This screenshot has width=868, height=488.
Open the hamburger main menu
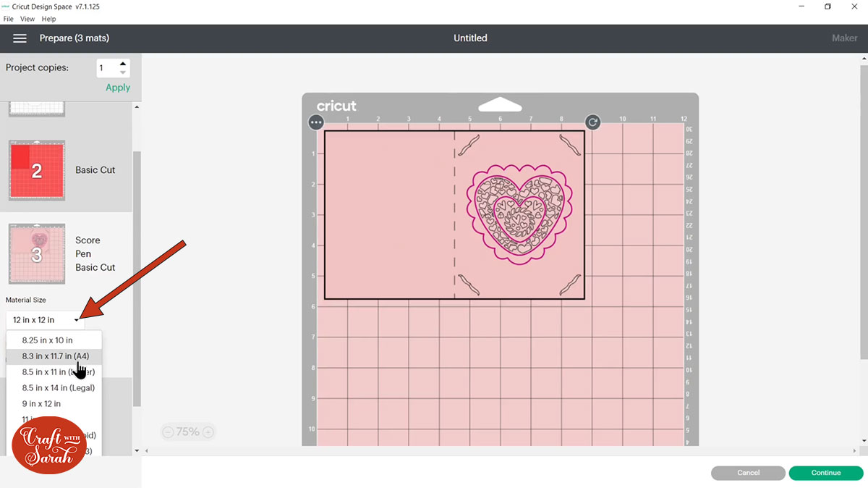tap(20, 38)
